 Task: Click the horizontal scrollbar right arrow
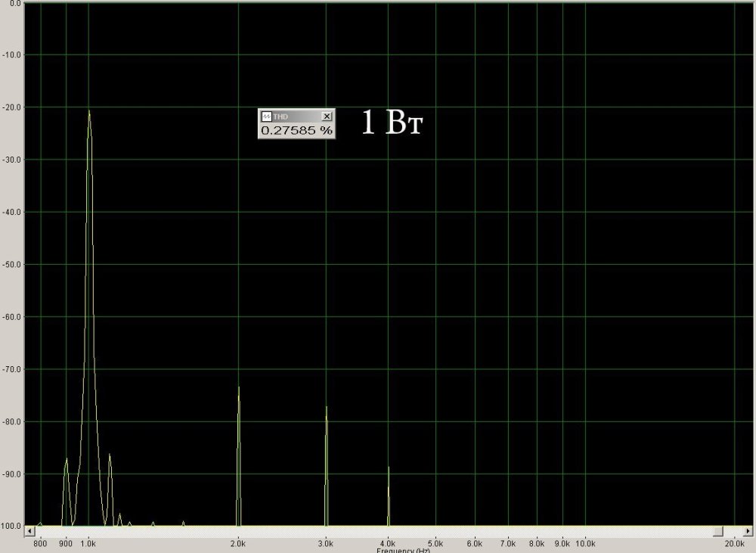point(749,531)
